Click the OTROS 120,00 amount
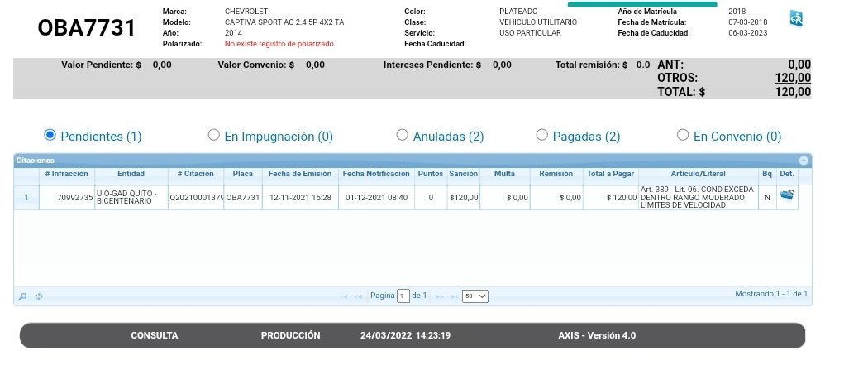Screen dimensions: 868x370 coord(793,78)
